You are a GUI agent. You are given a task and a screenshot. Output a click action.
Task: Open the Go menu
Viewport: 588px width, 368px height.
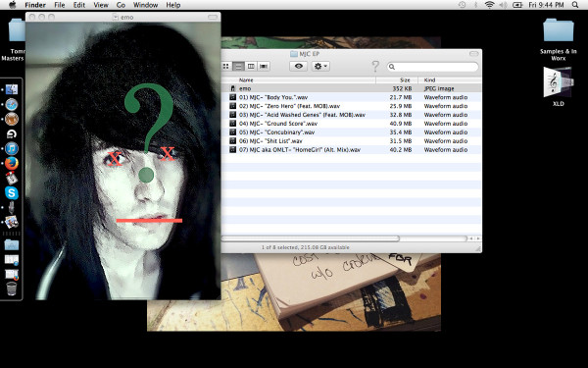pyautogui.click(x=121, y=5)
